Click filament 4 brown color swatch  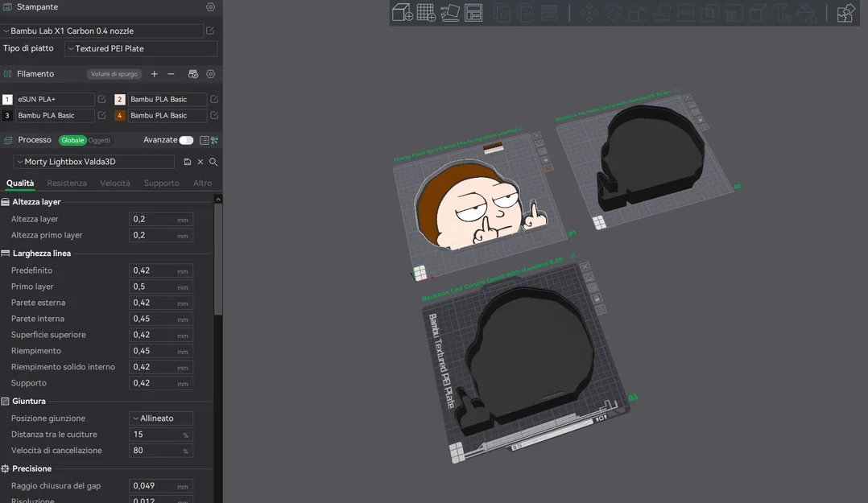[119, 116]
